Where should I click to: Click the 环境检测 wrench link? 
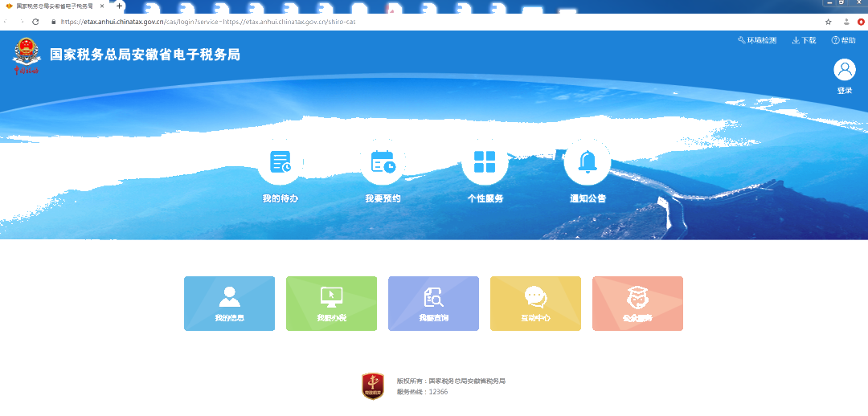(757, 40)
